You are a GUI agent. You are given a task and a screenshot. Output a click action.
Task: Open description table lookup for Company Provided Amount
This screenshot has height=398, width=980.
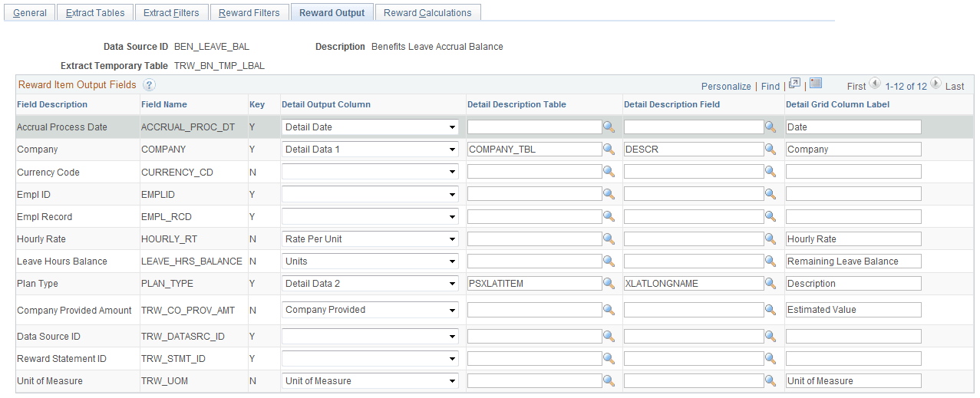tap(609, 310)
